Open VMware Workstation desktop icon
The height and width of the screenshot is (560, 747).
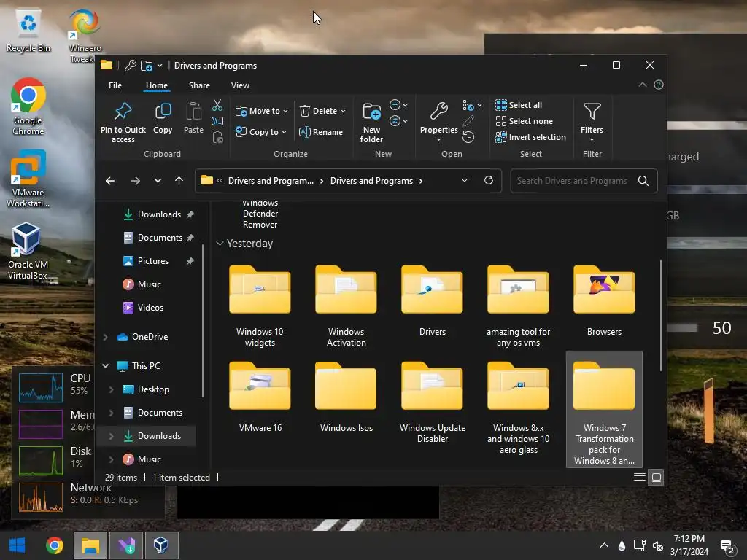pos(28,179)
